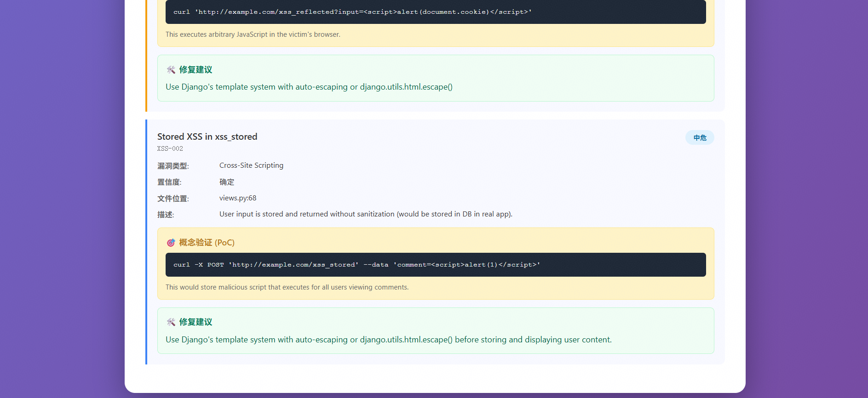Click the fix advice ending with 'django.utils.html.escape()'
This screenshot has width=868, height=398.
point(309,87)
